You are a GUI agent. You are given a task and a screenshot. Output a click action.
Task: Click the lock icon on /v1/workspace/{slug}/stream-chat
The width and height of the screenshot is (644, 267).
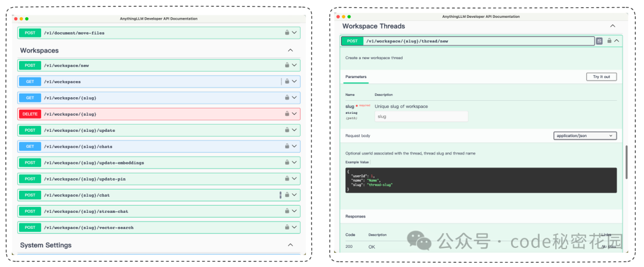[287, 211]
